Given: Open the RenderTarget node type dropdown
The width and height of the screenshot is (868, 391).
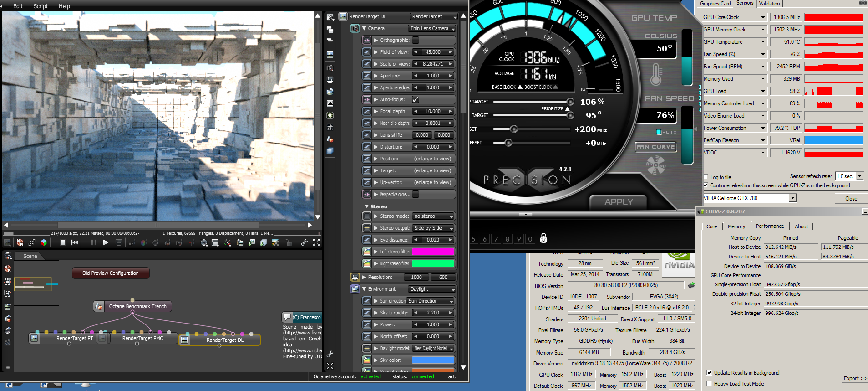Looking at the screenshot, I should click(433, 16).
